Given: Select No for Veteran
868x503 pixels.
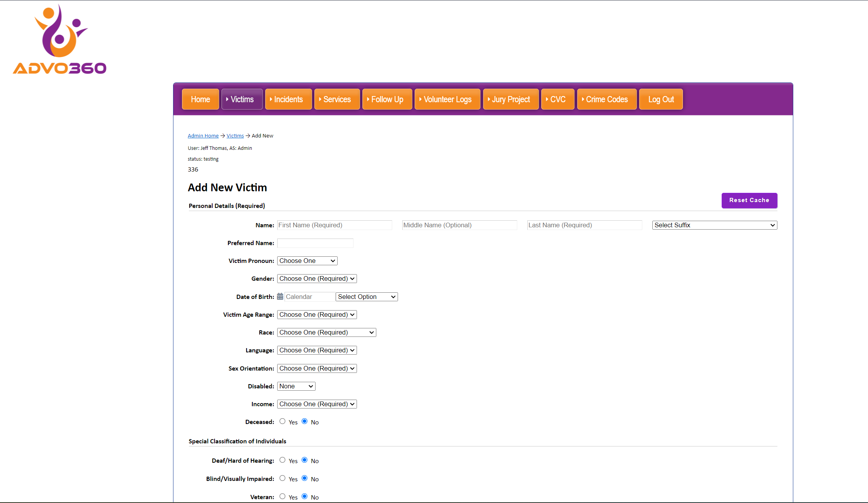Looking at the screenshot, I should (304, 496).
